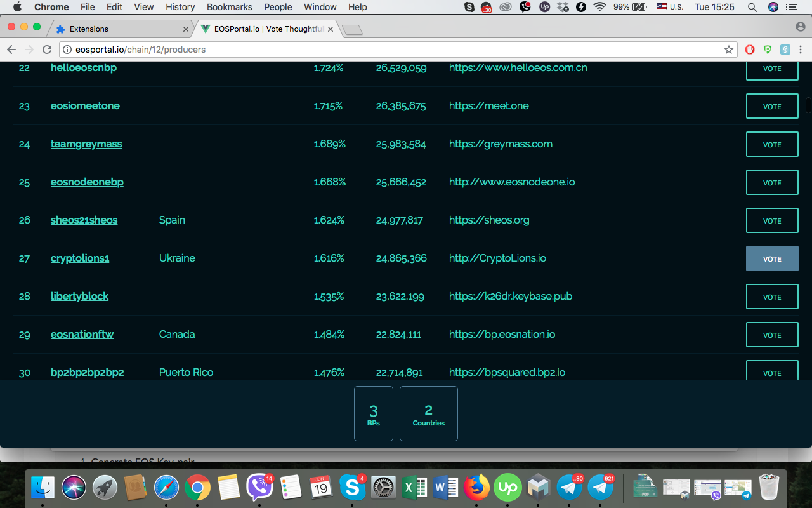Open the Trash in the dock
Screen dimensions: 812x508
tap(768, 488)
